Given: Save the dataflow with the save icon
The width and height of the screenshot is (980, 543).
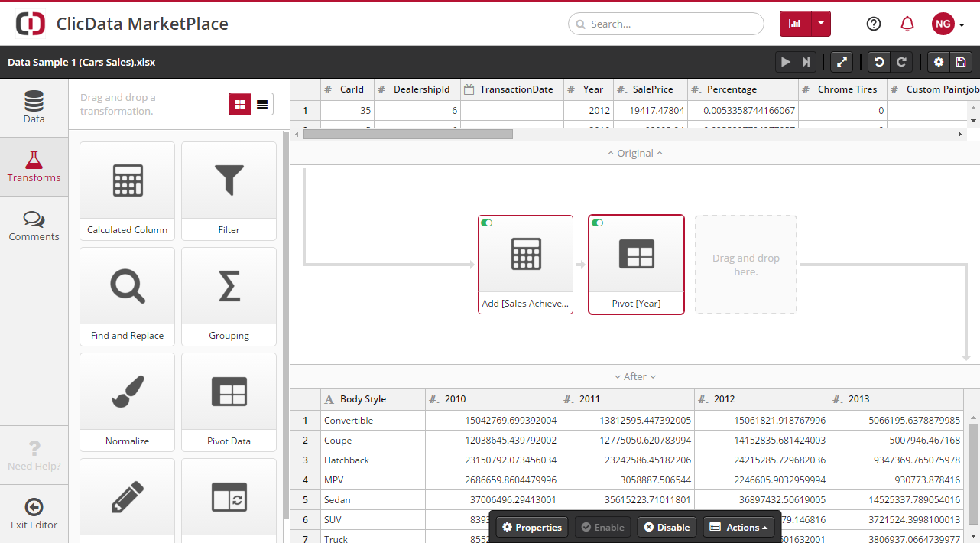Looking at the screenshot, I should click(x=961, y=62).
